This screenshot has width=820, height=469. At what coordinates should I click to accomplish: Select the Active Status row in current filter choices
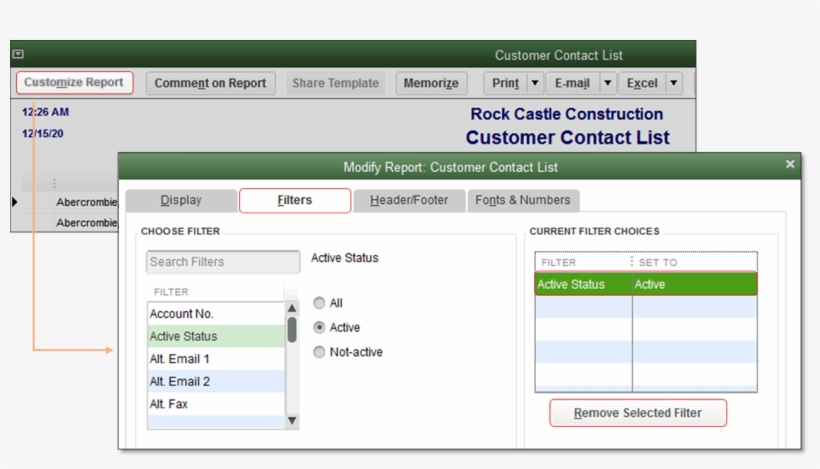point(646,284)
